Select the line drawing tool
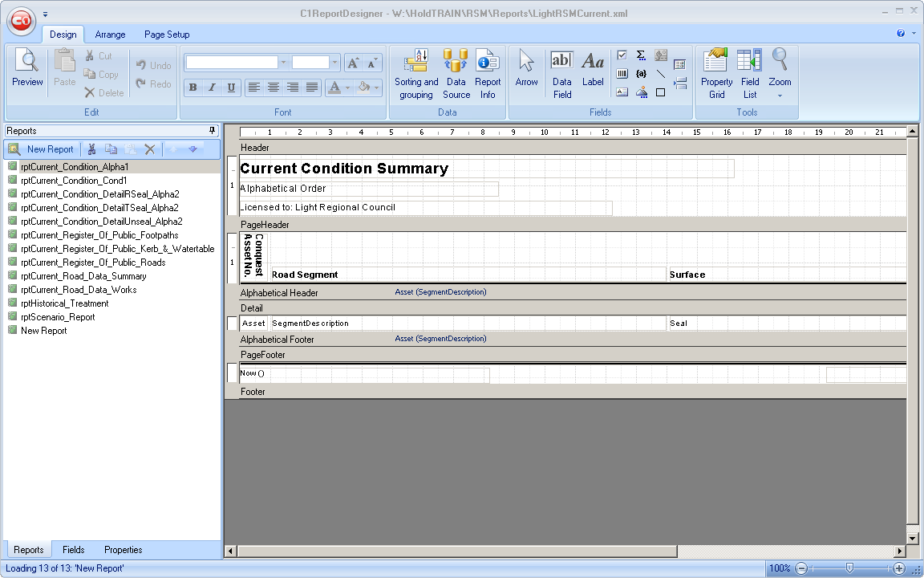 pos(661,74)
